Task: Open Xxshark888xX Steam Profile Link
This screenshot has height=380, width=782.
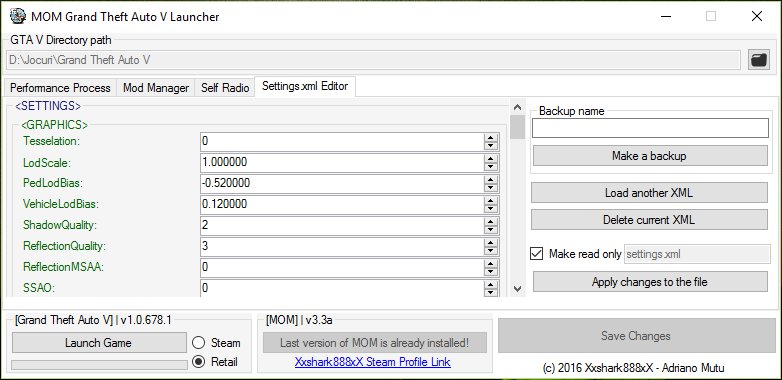Action: (x=373, y=362)
